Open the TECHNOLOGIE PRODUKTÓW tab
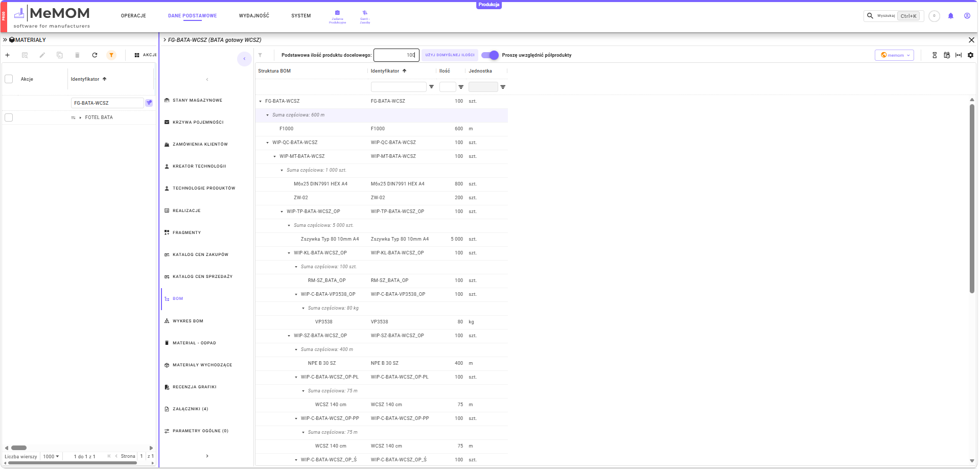The image size is (980, 469). tap(204, 188)
